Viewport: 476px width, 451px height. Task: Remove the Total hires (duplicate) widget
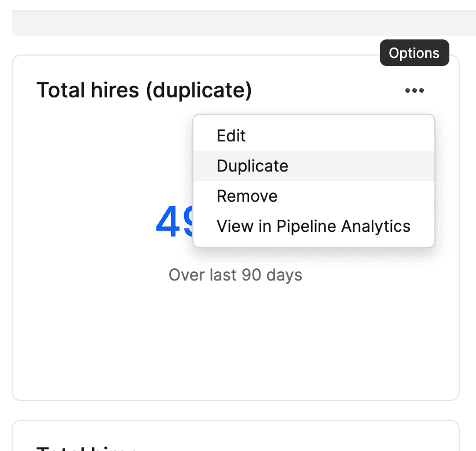pos(247,196)
